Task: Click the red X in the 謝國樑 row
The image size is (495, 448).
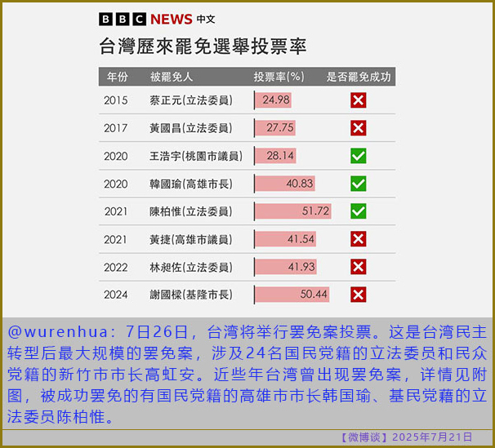Action: click(358, 295)
